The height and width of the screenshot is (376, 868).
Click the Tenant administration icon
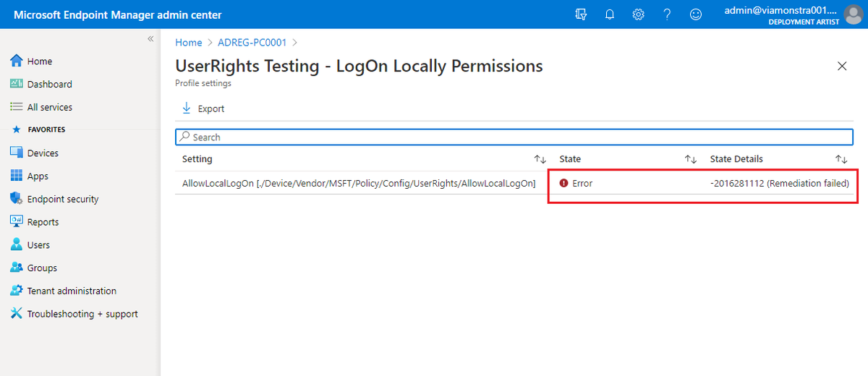[x=17, y=291]
